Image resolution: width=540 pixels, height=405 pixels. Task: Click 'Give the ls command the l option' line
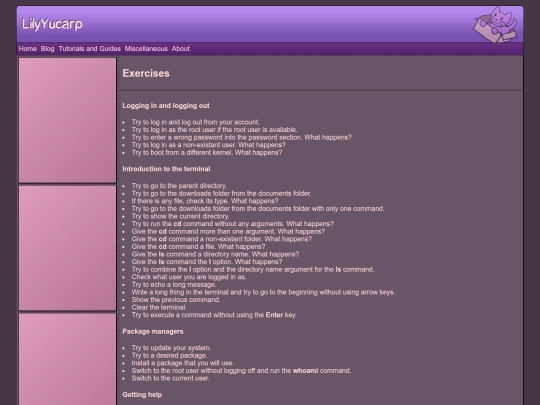tap(207, 262)
